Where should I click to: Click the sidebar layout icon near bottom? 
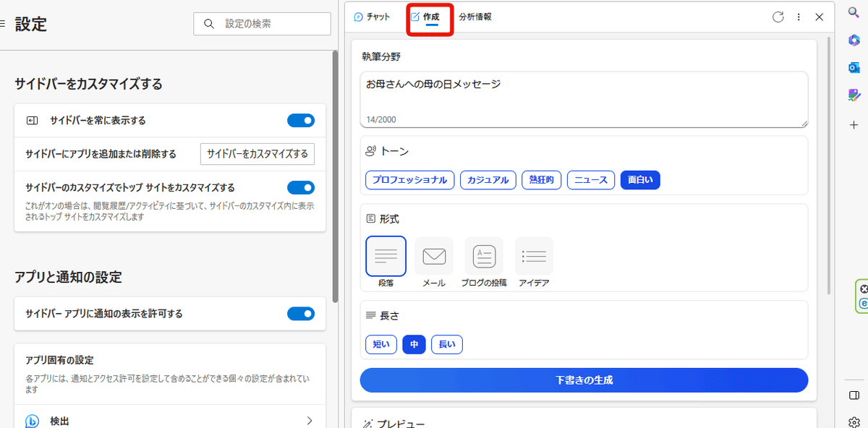(854, 395)
